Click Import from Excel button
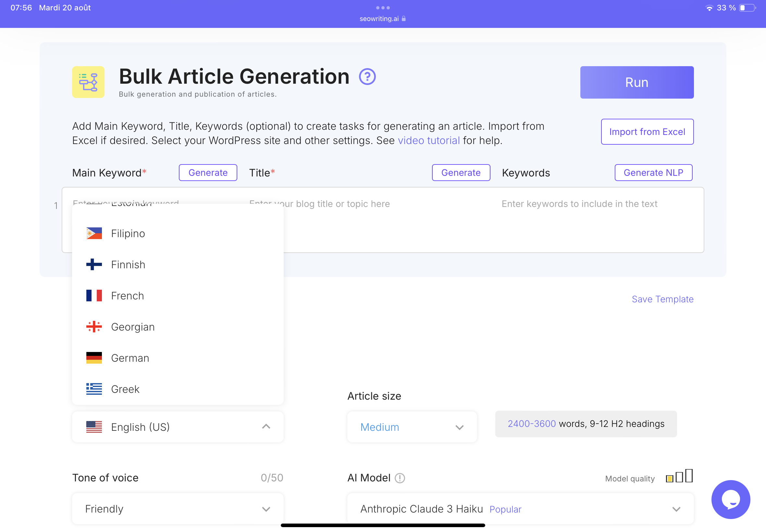Viewport: 766px width, 532px height. [x=647, y=131]
